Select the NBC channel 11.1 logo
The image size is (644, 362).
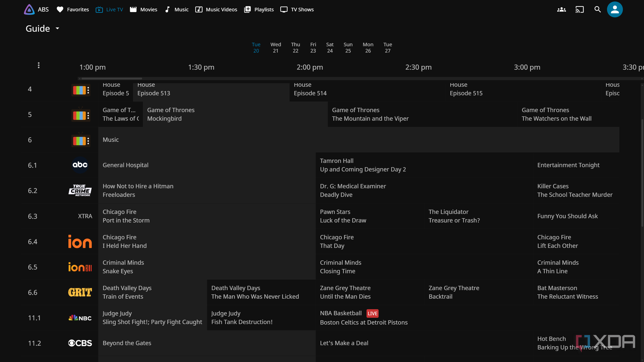80,318
